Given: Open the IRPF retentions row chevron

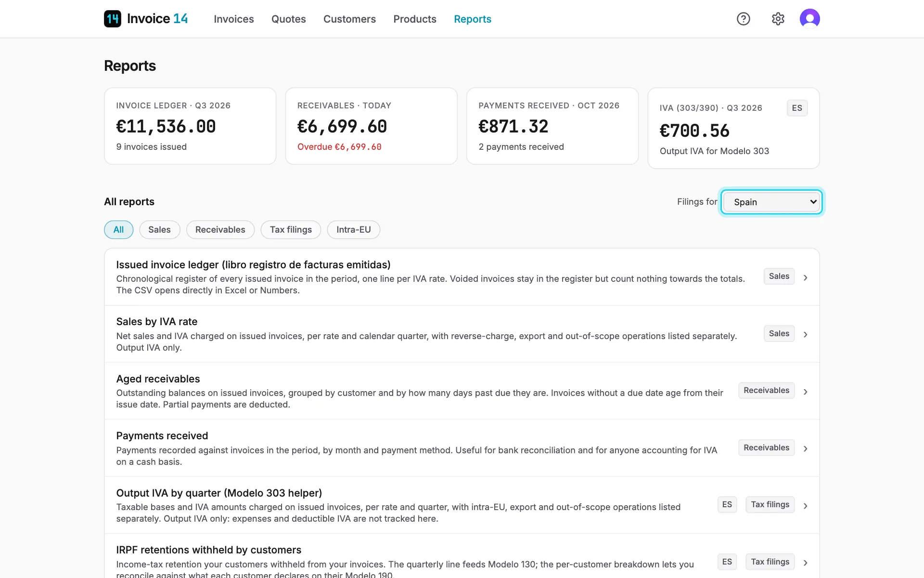Looking at the screenshot, I should (x=806, y=563).
